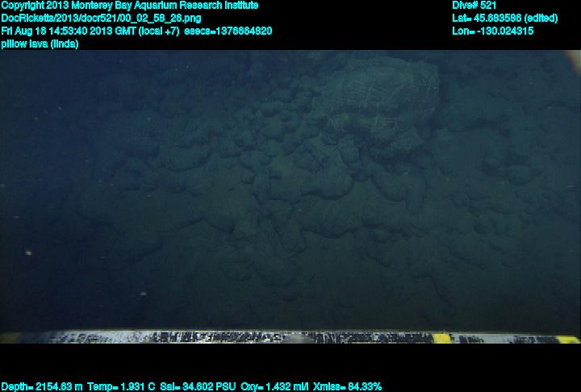
Task: Click the copyright 2013 Monterey Bay Aquarium text
Action: (x=129, y=5)
